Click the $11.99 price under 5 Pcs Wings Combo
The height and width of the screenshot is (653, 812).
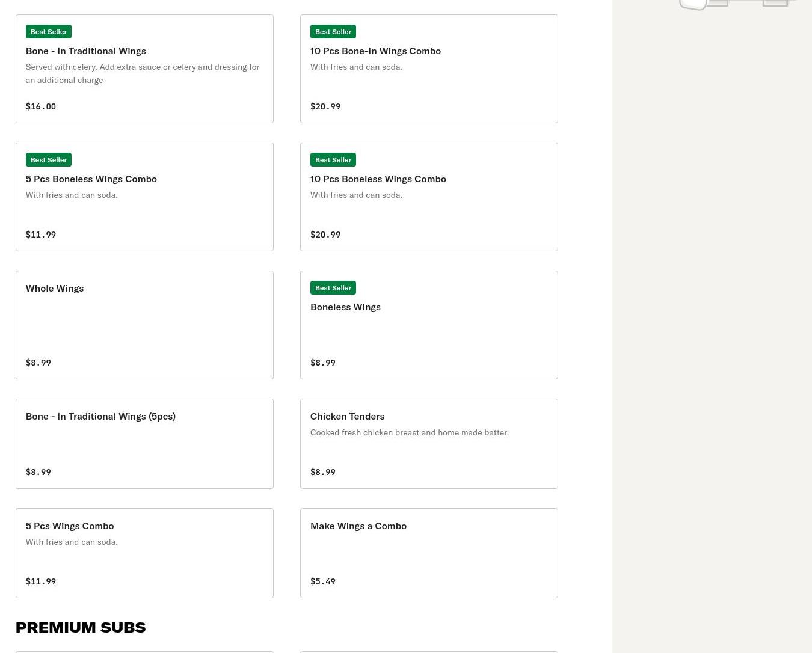click(41, 581)
